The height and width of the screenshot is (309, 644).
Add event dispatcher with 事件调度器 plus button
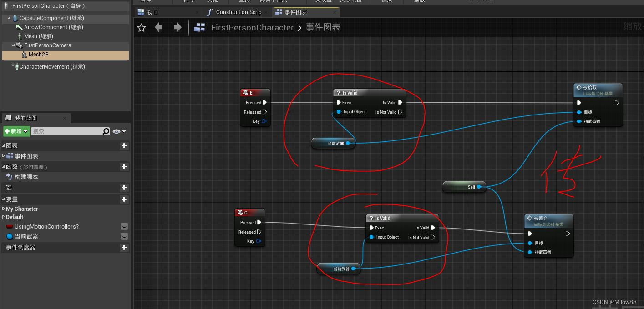pos(124,248)
